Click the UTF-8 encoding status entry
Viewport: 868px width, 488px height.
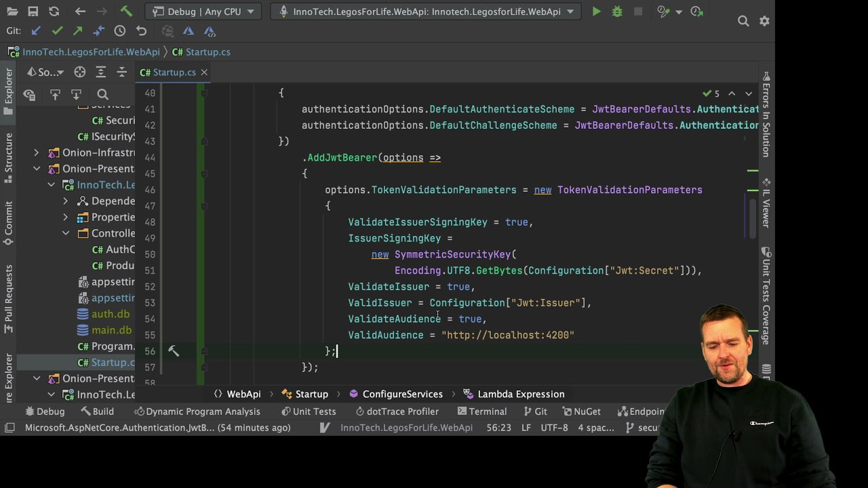click(554, 428)
